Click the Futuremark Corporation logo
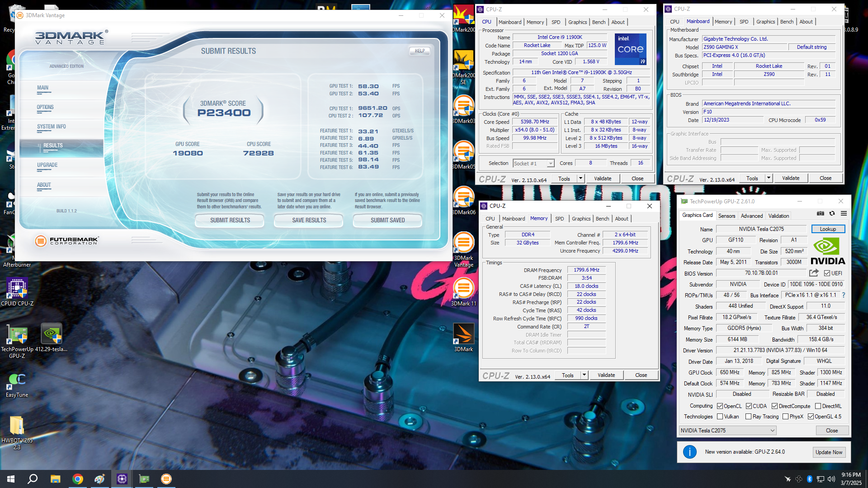The width and height of the screenshot is (868, 488). [67, 241]
